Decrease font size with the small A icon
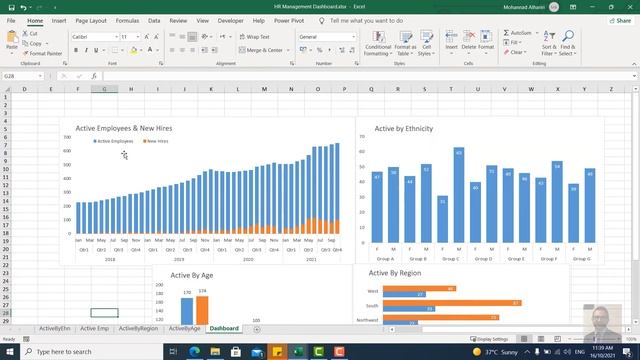 pyautogui.click(x=156, y=37)
